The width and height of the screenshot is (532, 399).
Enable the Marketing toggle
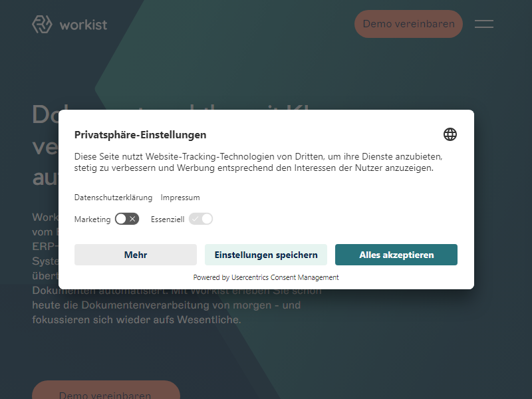coord(127,219)
